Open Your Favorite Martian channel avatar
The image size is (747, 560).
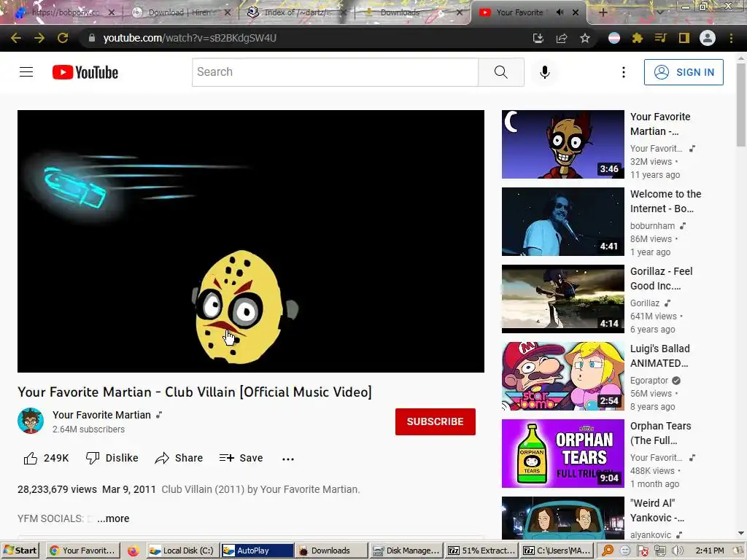point(31,421)
